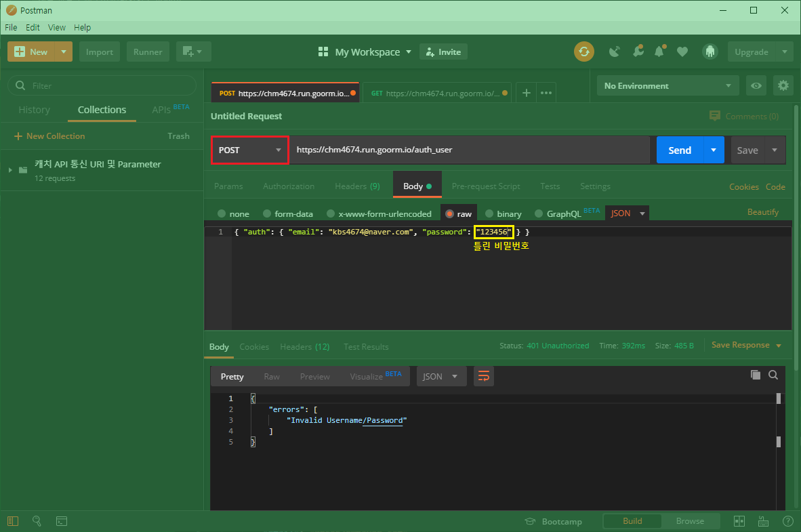
Task: Select x-www-form-urlencoded body type
Action: pos(331,213)
